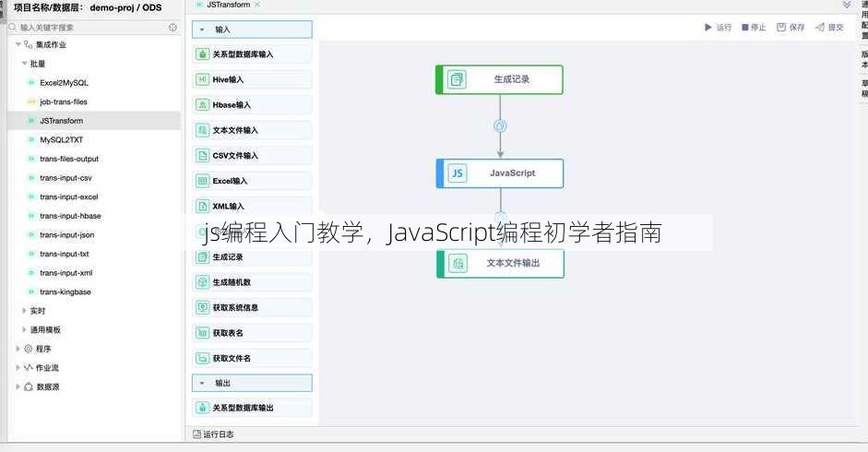The image size is (868, 452).
Task: Click the hop icon between 生成记录 and JavaScript
Action: [500, 125]
